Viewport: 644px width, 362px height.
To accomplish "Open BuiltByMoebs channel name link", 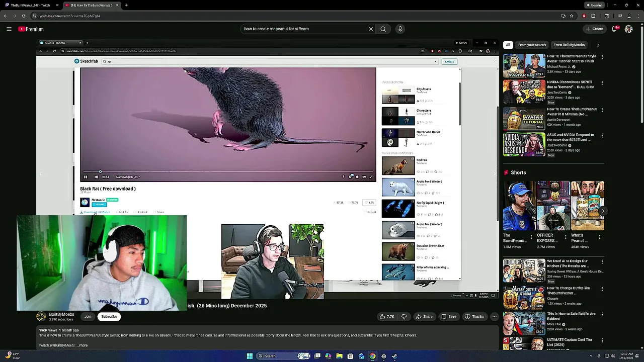I will point(61,314).
